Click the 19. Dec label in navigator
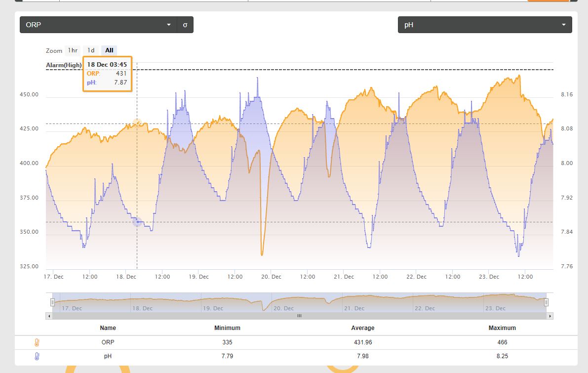The height and width of the screenshot is (373, 588). 213,308
